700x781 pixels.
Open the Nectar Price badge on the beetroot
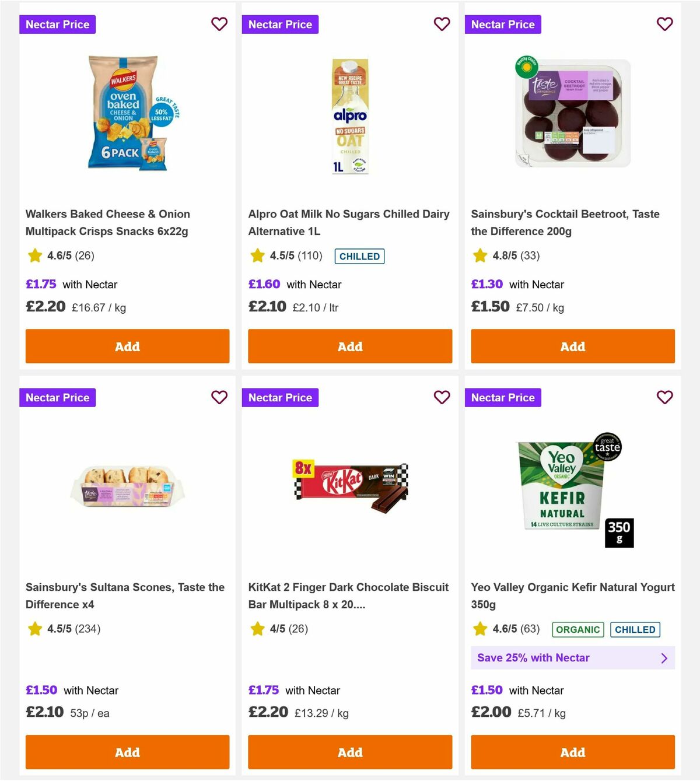(x=503, y=24)
